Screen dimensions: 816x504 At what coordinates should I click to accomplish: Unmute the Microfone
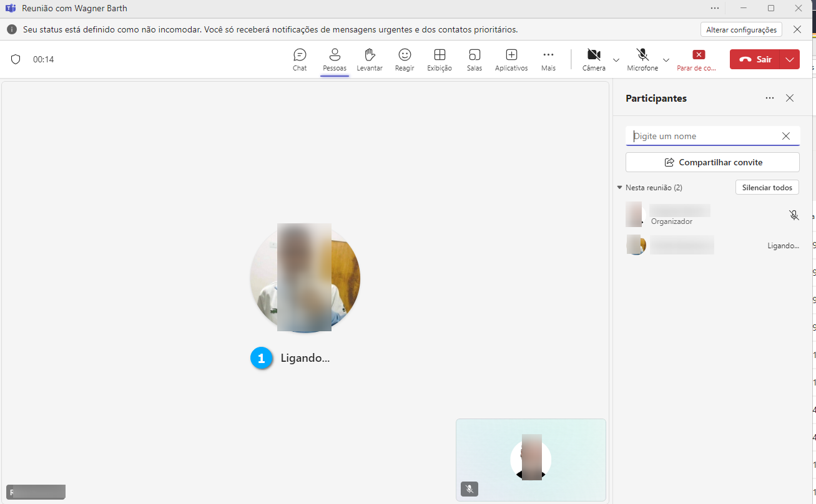coord(642,59)
